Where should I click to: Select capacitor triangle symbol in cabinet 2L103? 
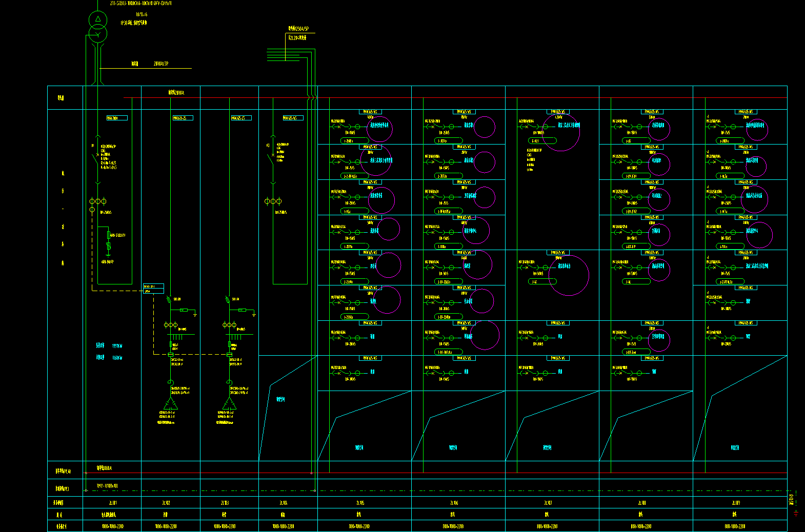click(229, 404)
